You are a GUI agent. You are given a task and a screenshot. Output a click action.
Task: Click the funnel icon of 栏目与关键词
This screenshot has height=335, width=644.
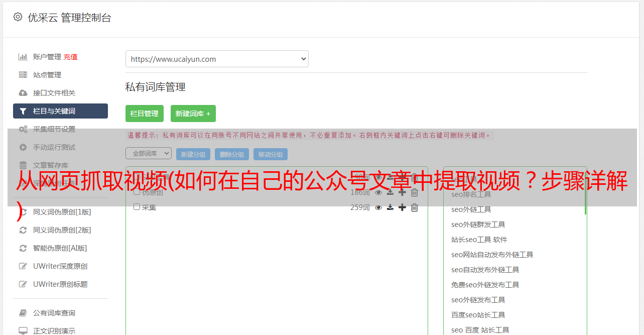23,111
